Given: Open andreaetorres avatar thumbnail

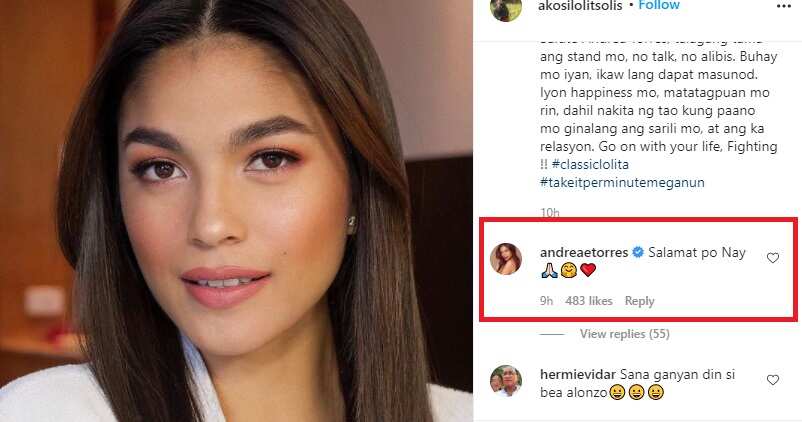Looking at the screenshot, I should coord(505,259).
